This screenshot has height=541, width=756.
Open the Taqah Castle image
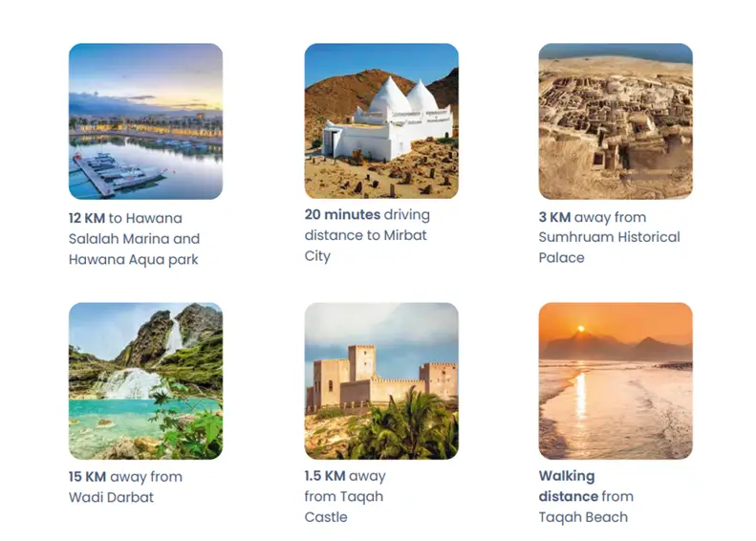(381, 380)
